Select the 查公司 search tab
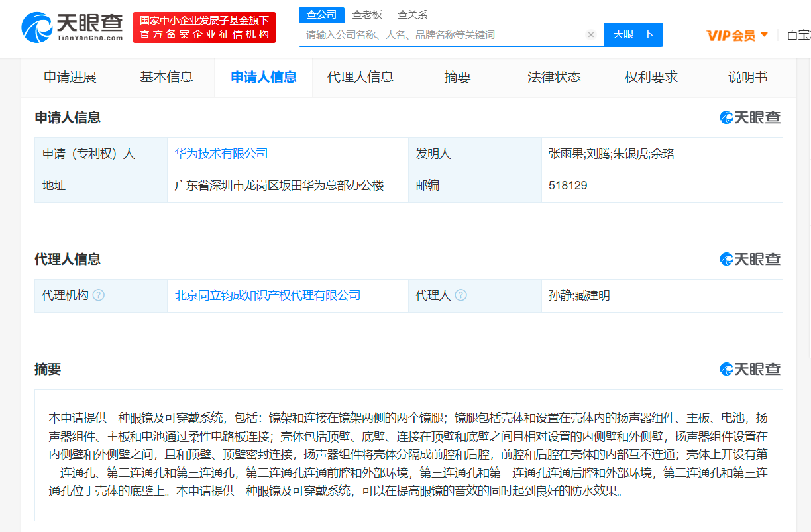The height and width of the screenshot is (532, 811). (321, 15)
